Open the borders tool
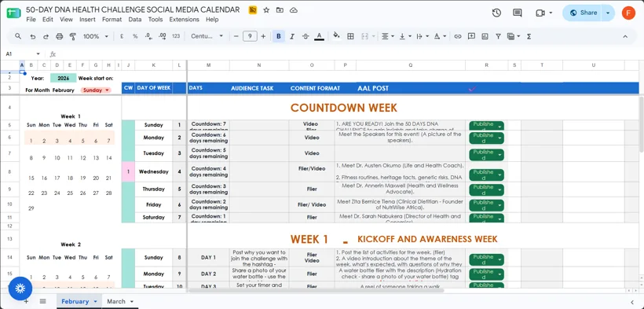This screenshot has width=644, height=309. (x=350, y=36)
